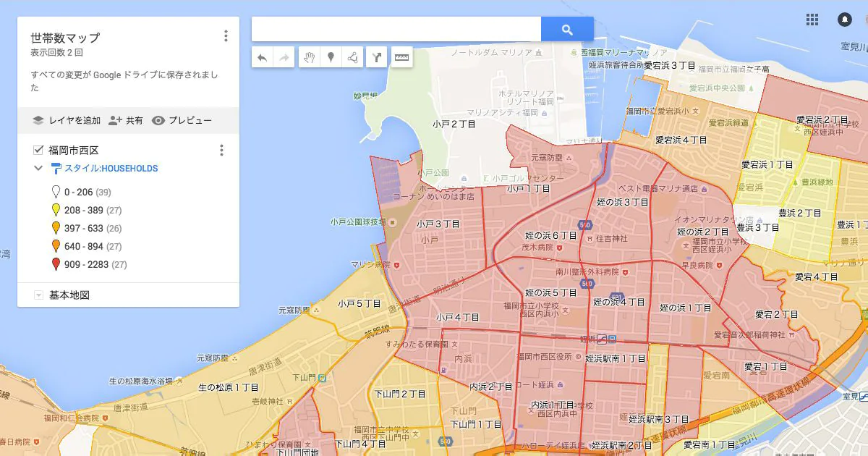This screenshot has width=868, height=456.
Task: Click the redo arrow in map toolbar
Action: 284,57
